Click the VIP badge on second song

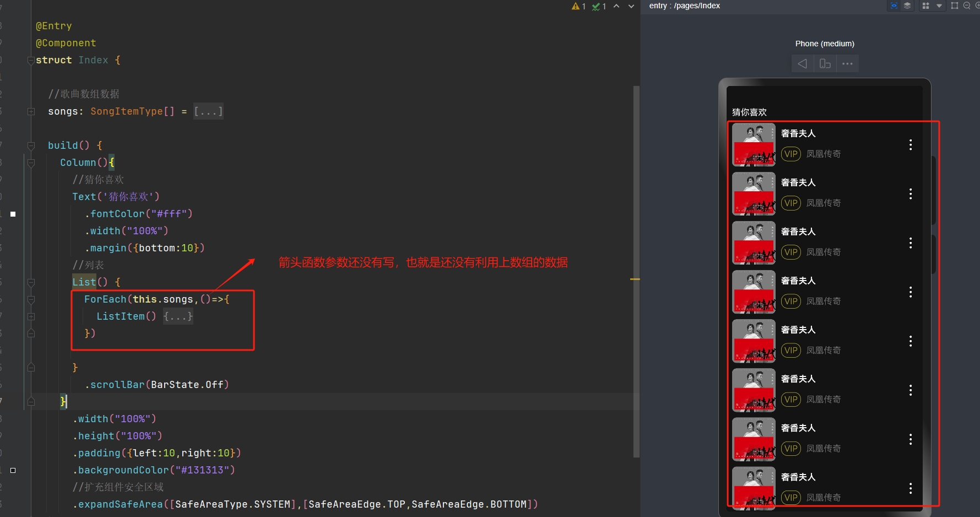tap(791, 203)
